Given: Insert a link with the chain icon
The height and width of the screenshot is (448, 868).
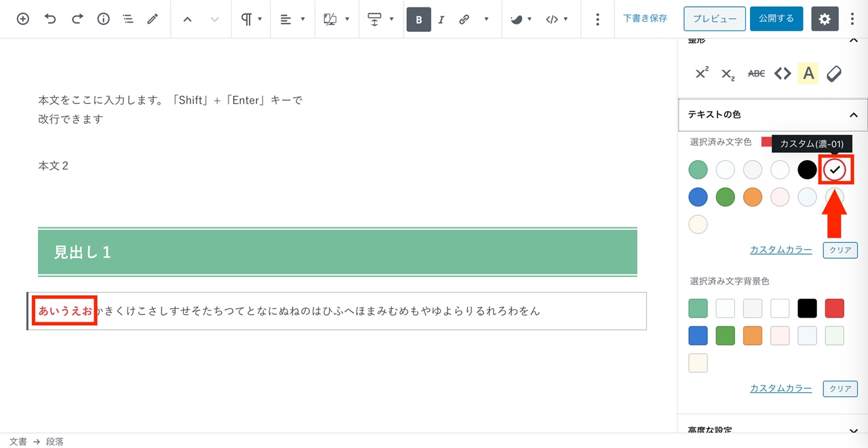Looking at the screenshot, I should click(464, 20).
